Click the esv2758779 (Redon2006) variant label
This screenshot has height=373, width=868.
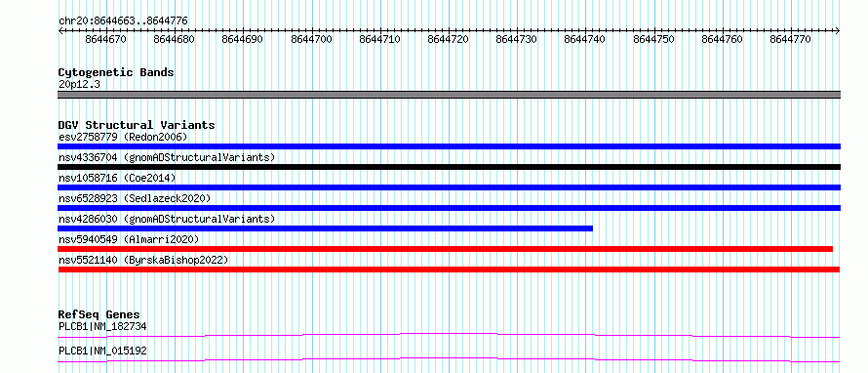click(x=123, y=137)
